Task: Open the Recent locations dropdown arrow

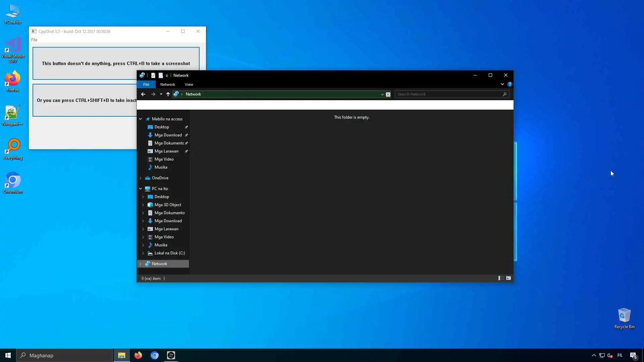Action: [161, 94]
